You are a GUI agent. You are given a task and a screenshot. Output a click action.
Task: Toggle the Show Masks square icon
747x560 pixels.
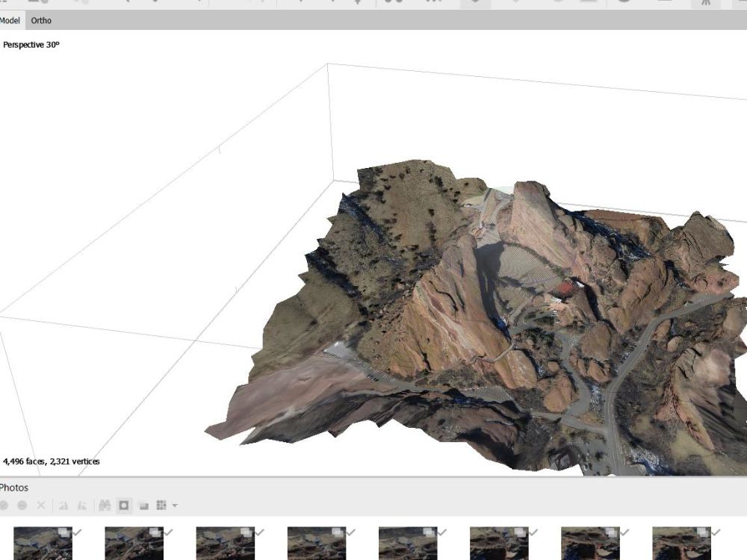[124, 505]
